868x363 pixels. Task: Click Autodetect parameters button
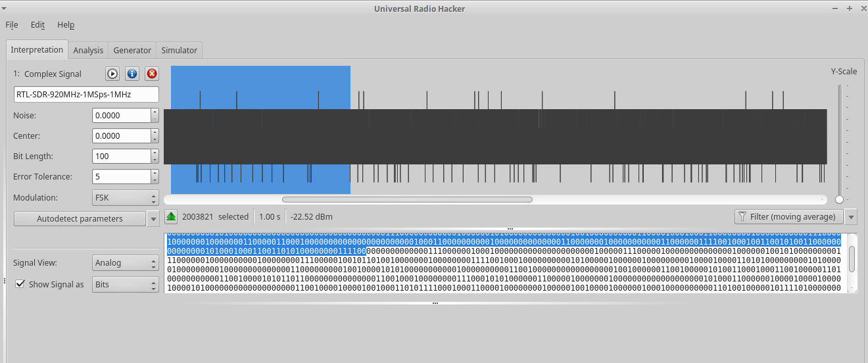[x=80, y=218]
